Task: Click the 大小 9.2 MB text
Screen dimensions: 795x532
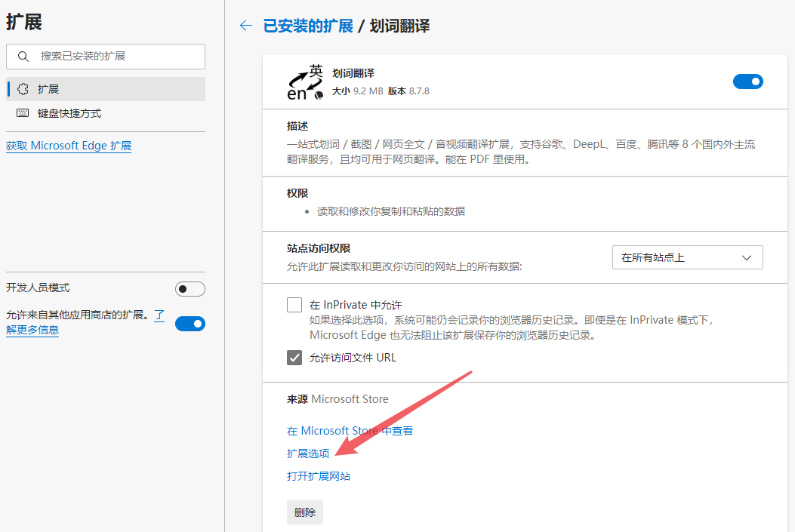Action: (x=357, y=91)
